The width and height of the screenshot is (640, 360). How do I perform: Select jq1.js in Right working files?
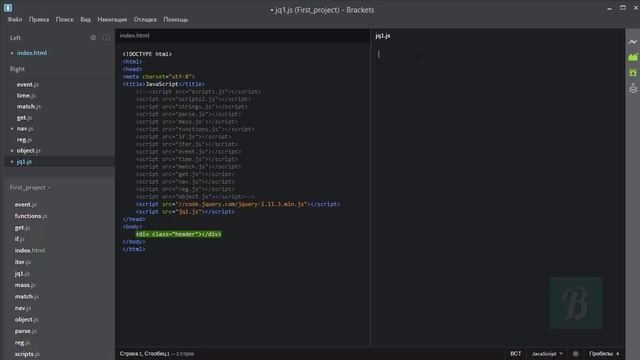pyautogui.click(x=24, y=162)
